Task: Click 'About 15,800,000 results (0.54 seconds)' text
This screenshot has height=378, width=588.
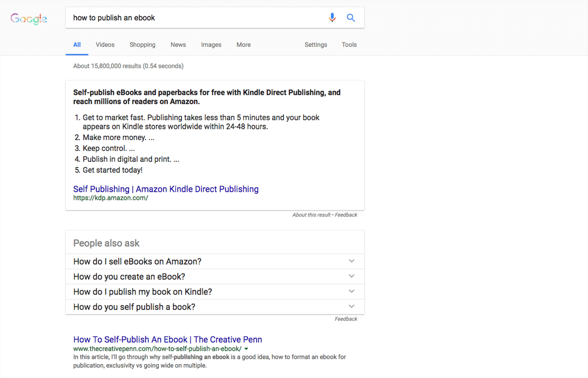Action: [128, 66]
